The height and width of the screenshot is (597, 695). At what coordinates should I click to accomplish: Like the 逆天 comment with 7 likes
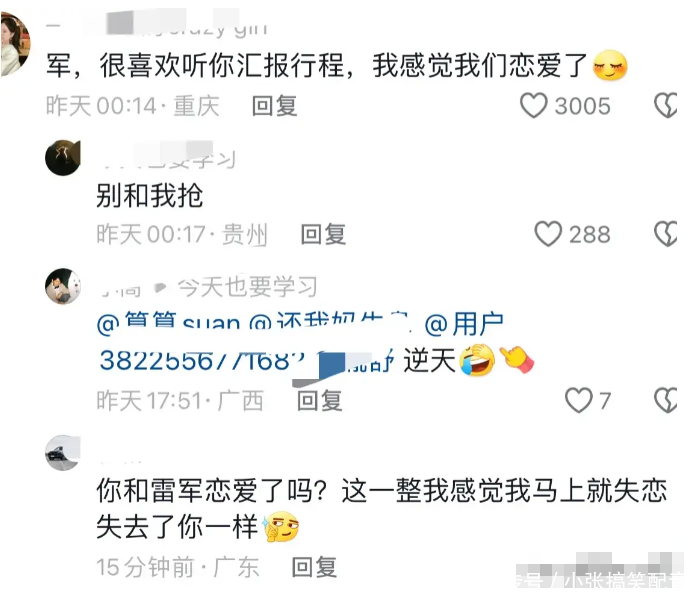[578, 400]
